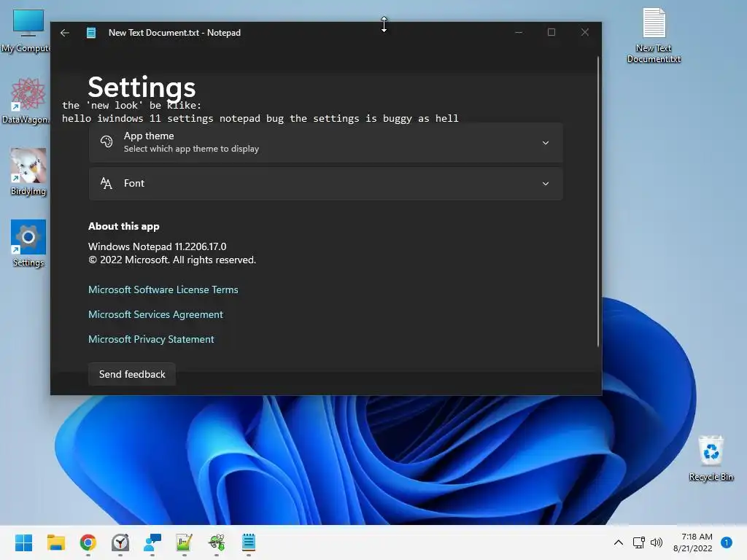Open the clock app in taskbar
747x560 pixels.
click(120, 542)
